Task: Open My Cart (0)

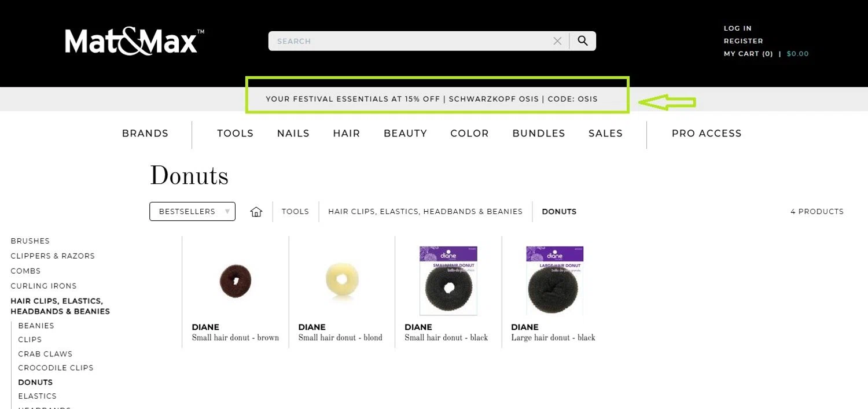Action: pos(748,54)
